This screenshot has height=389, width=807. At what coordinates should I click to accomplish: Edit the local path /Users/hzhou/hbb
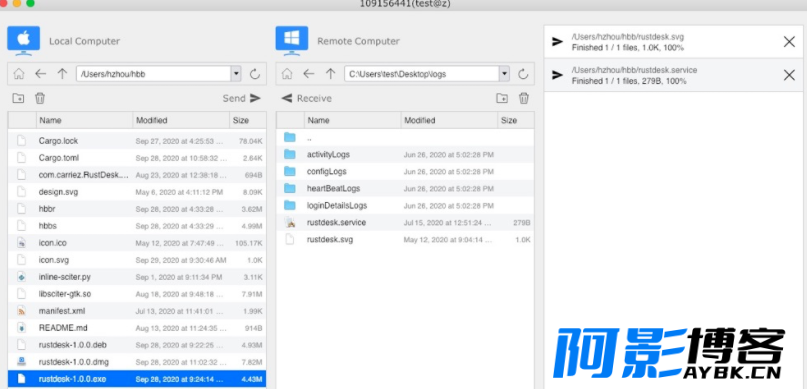pos(153,74)
